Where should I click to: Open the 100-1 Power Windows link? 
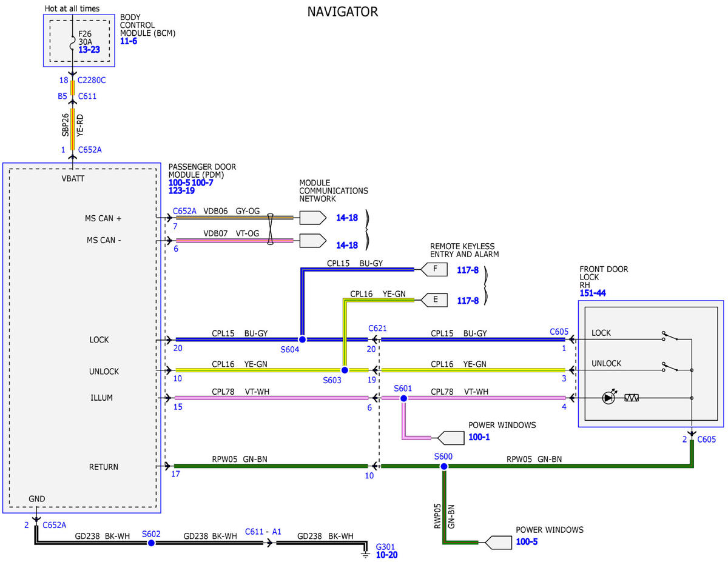(479, 437)
